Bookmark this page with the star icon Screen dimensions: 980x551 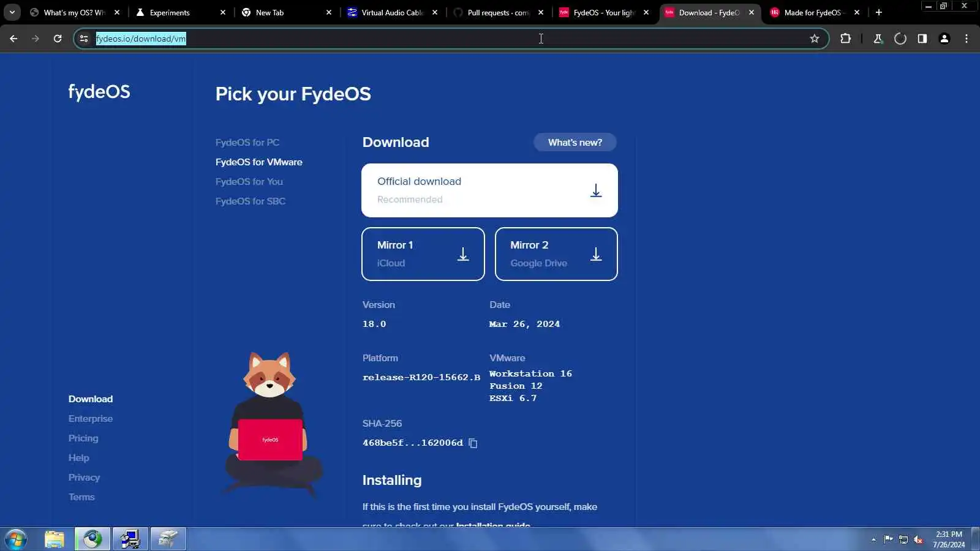tap(815, 39)
